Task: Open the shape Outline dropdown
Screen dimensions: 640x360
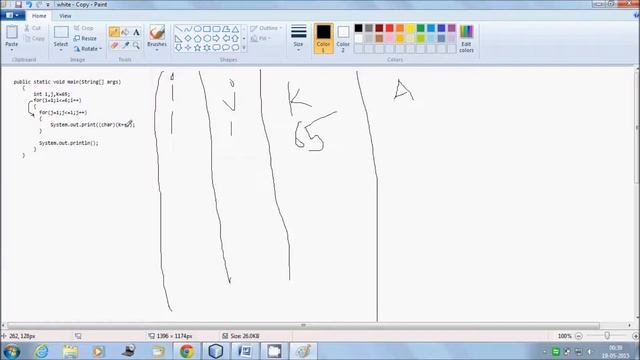Action: (266, 28)
